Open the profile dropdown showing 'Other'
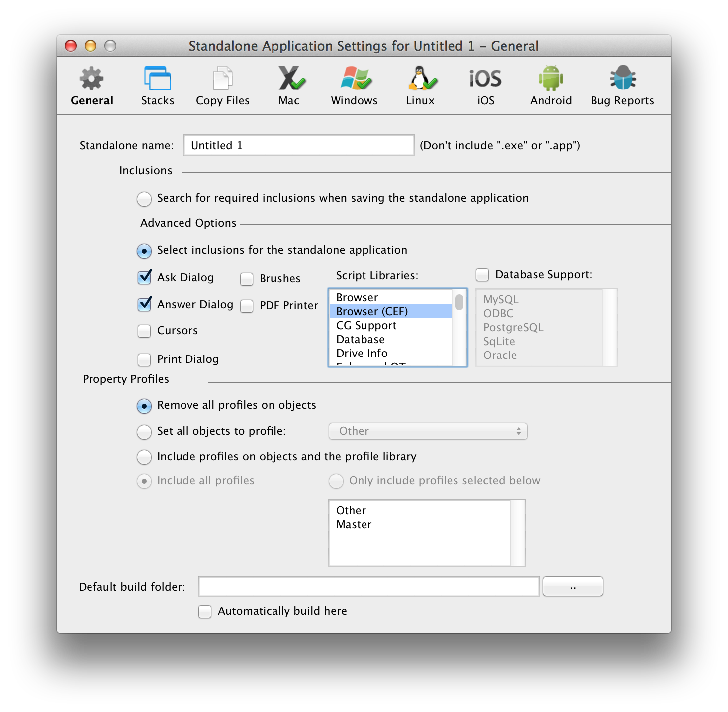This screenshot has width=728, height=712. [x=428, y=431]
